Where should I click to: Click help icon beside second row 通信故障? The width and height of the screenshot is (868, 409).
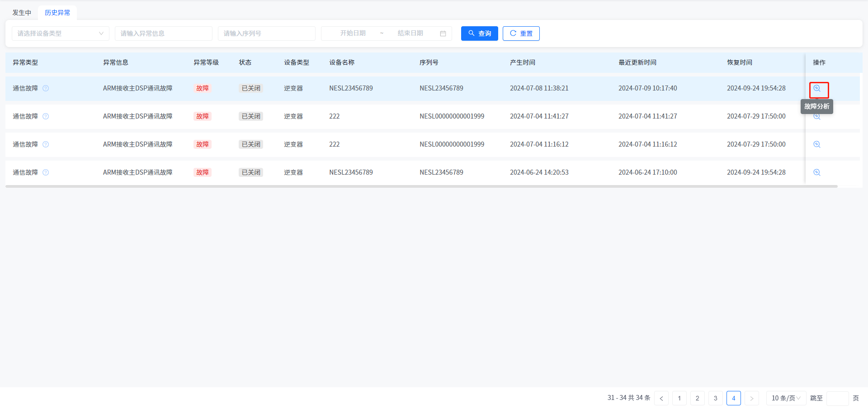tap(46, 117)
